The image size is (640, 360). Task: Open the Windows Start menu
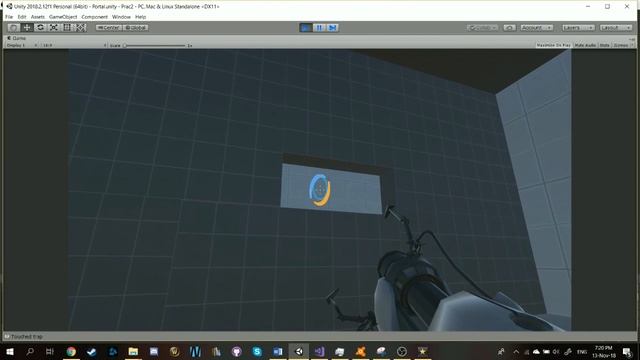point(9,351)
